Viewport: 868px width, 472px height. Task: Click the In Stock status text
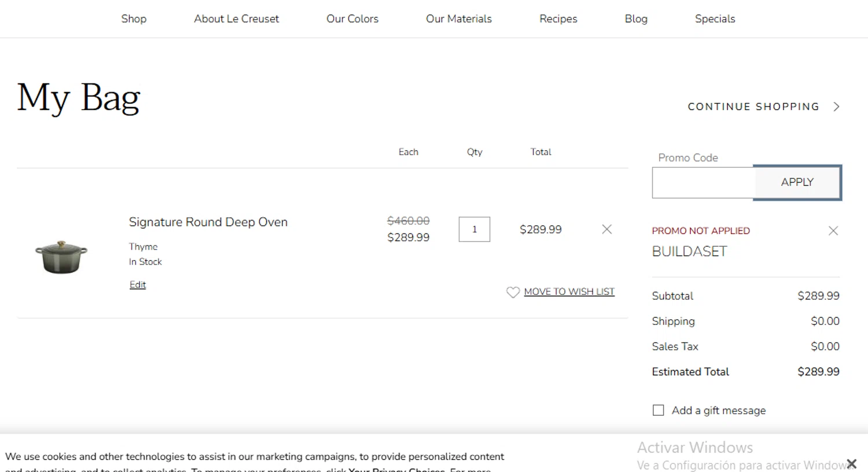[x=145, y=262]
